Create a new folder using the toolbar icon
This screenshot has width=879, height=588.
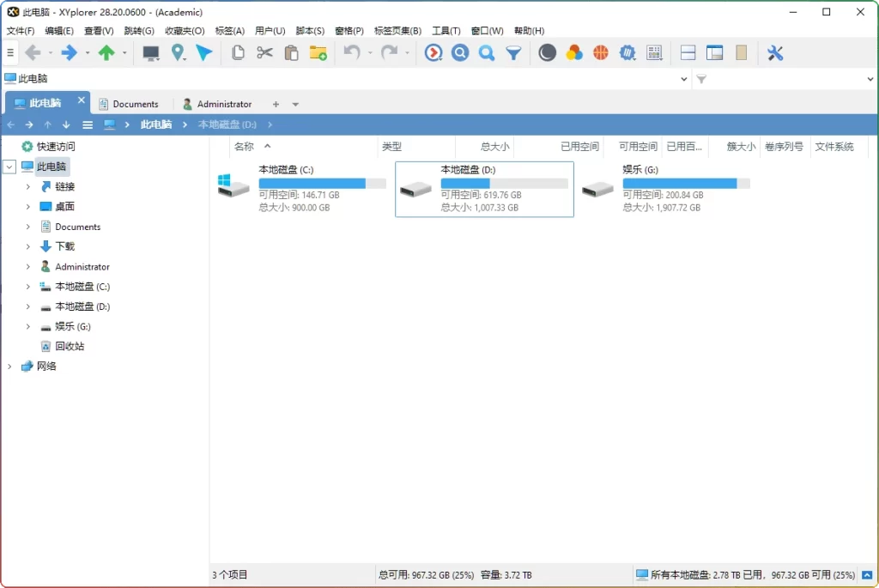[x=319, y=52]
